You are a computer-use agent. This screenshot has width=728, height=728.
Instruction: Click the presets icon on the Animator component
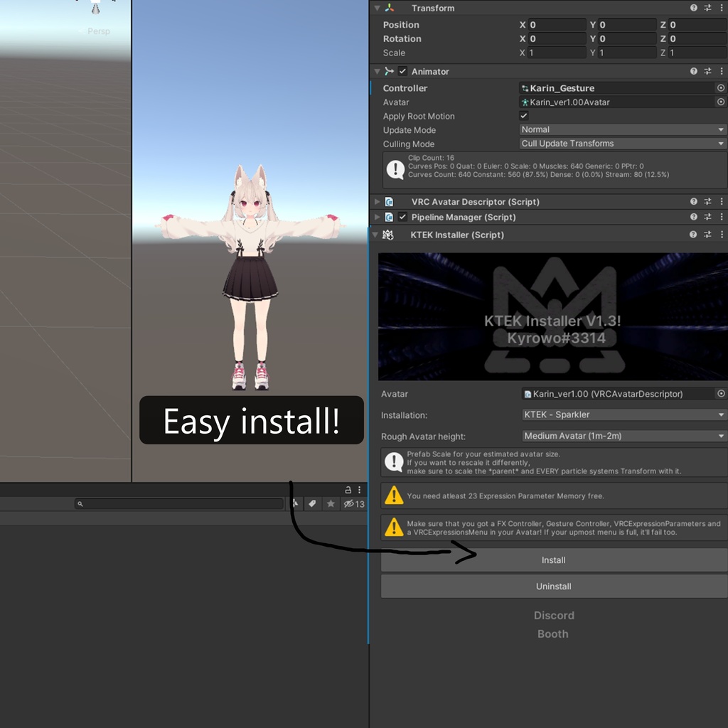707,71
